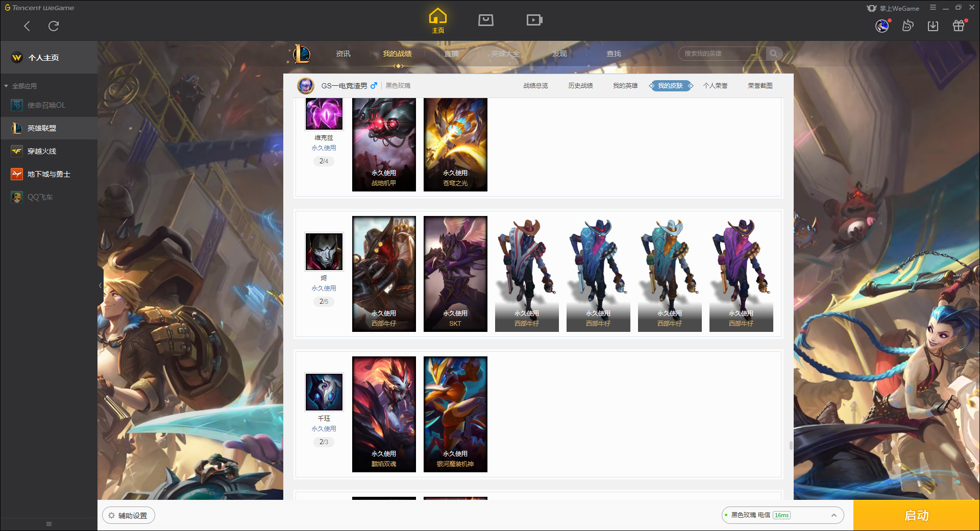980x531 pixels.
Task: Open teal 西部牛仔 chroma
Action: pyautogui.click(x=670, y=274)
